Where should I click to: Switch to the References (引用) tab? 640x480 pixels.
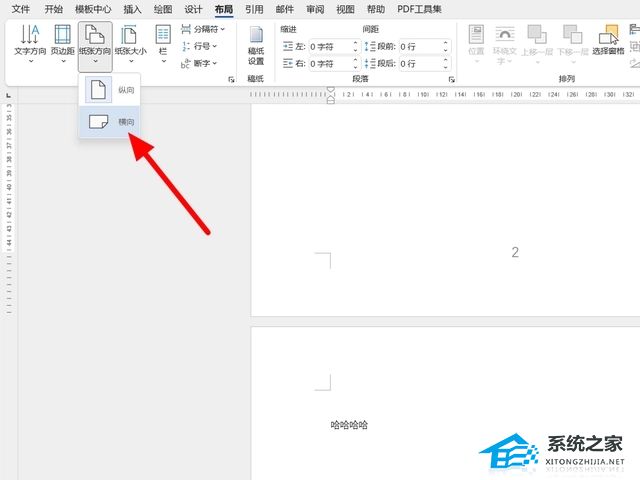tap(254, 9)
